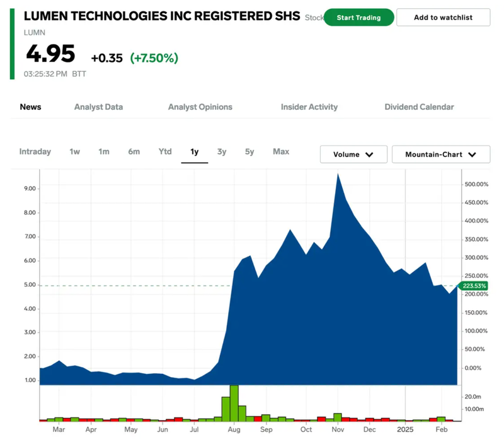Switch to Analyst Data tab
Screen dimensions: 504x442
tap(98, 107)
